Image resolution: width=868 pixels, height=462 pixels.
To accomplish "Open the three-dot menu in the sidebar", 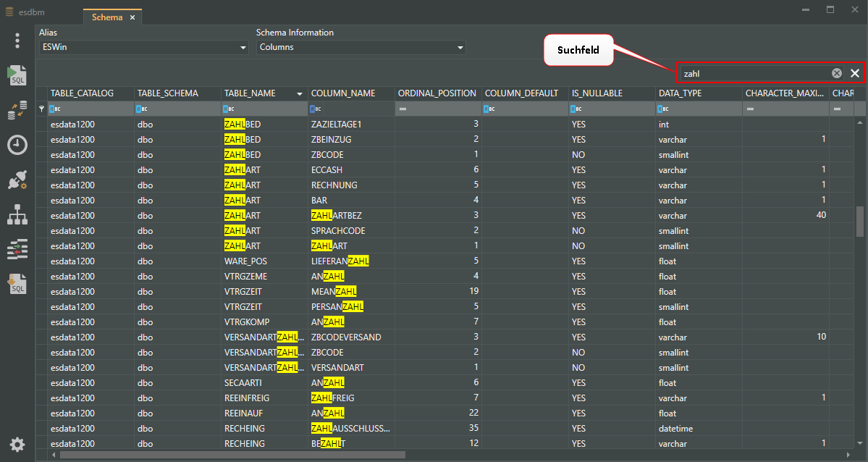I will [x=17, y=41].
